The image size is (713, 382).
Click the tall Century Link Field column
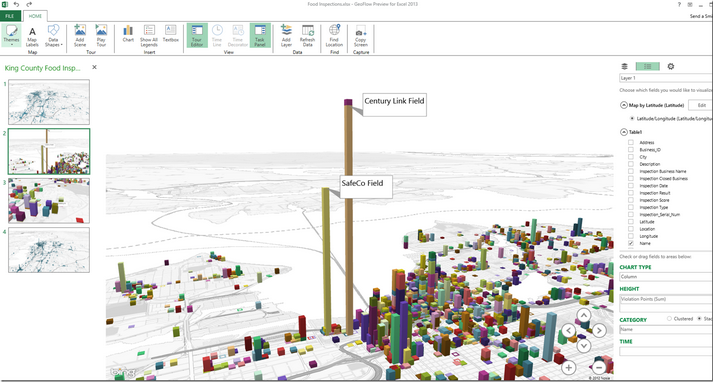click(x=349, y=218)
